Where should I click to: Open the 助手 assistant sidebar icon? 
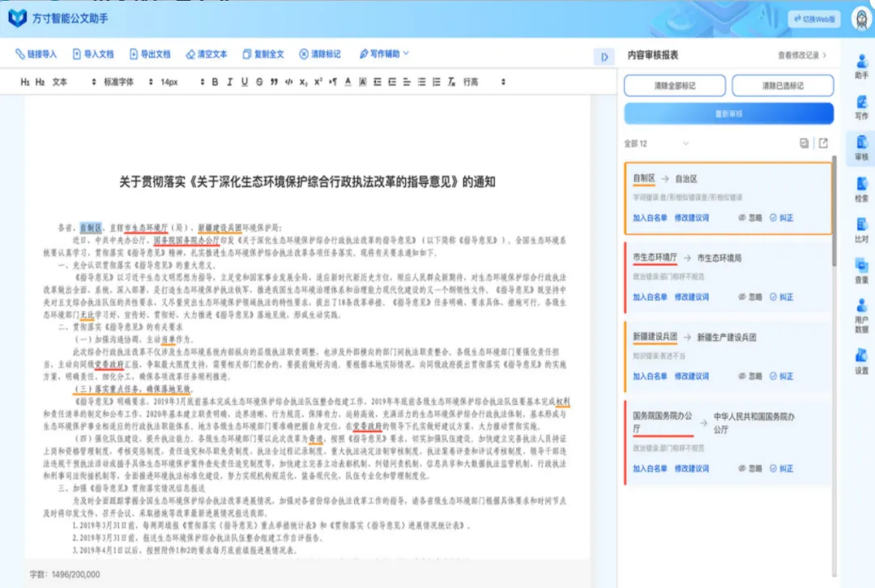(861, 67)
